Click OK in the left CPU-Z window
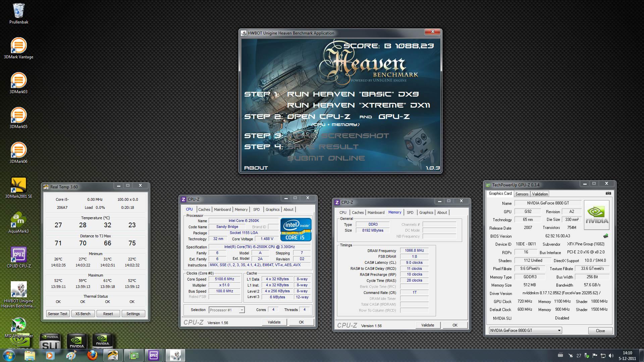 [301, 322]
